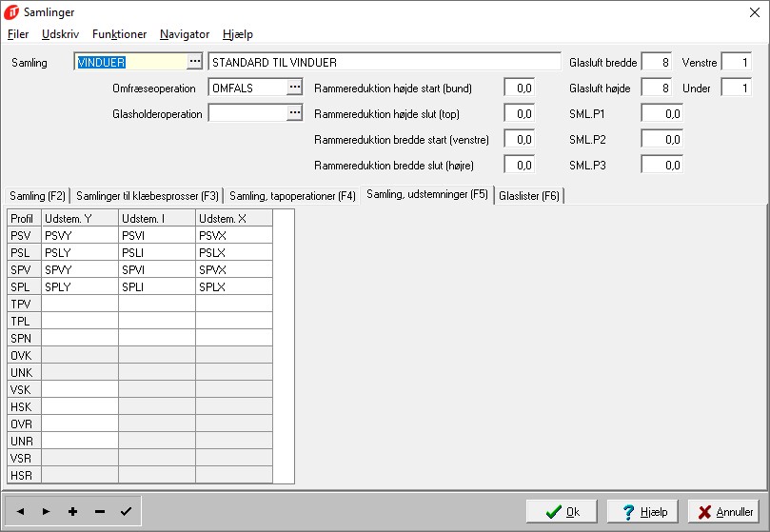Screen dimensions: 770x532
Task: Select cell PSLI in table
Action: (x=157, y=252)
